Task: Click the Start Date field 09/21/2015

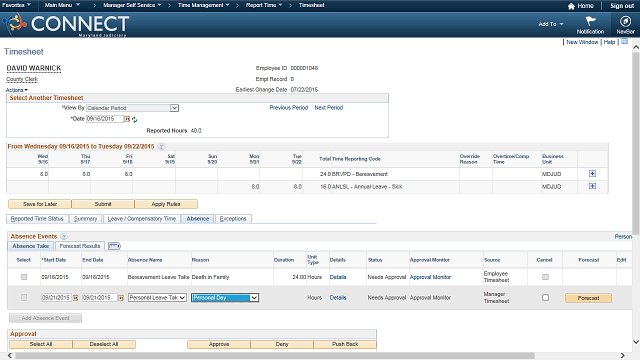Action: coord(56,298)
